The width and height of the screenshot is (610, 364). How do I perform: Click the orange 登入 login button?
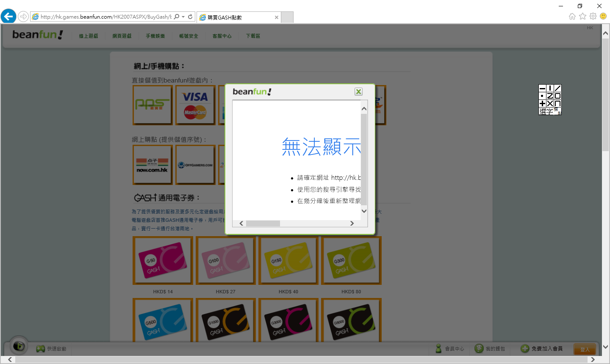(x=585, y=350)
